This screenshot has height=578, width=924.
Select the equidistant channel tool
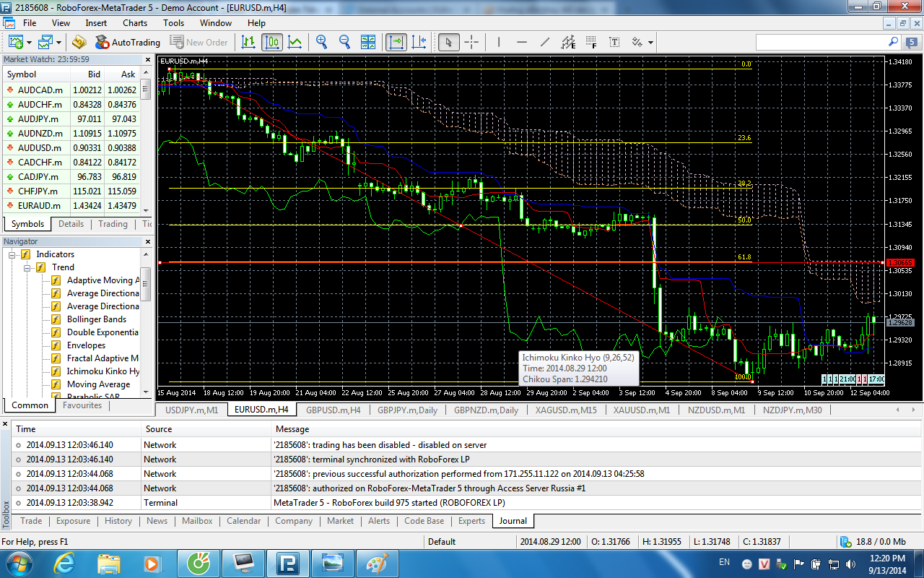coord(568,42)
